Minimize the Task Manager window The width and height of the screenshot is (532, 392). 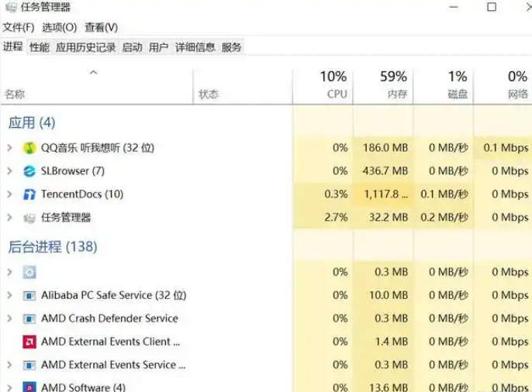pyautogui.click(x=454, y=7)
